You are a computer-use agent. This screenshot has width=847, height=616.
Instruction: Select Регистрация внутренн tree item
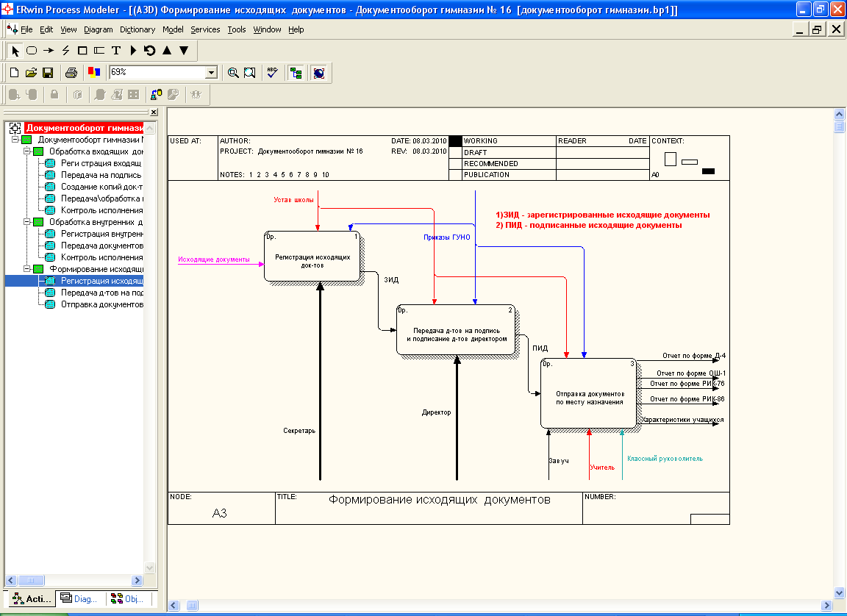coord(101,234)
